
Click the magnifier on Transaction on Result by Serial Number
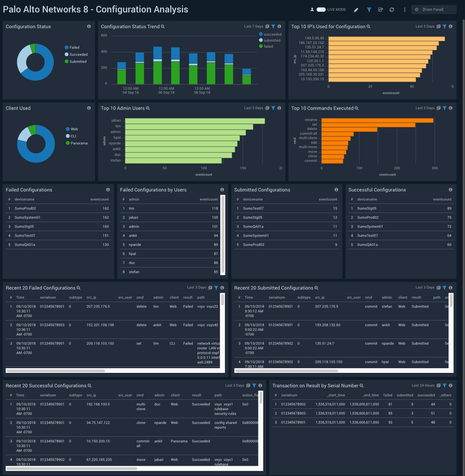(x=362, y=385)
